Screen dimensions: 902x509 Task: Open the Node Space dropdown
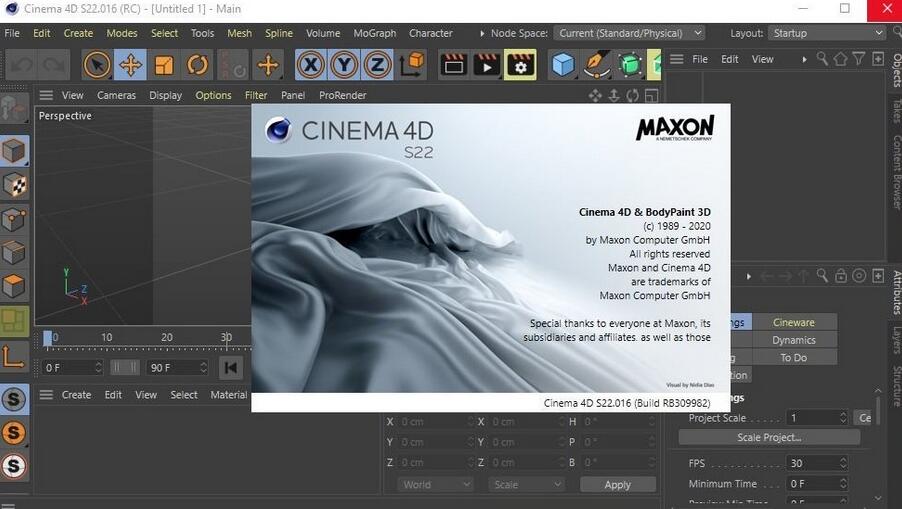click(x=629, y=33)
